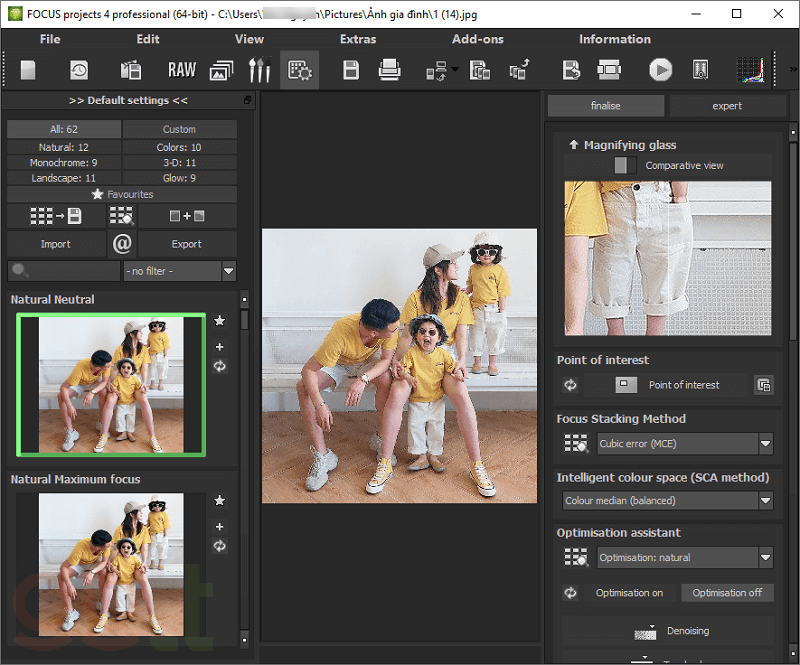
Task: Click the floppy disk save icon in toolbar
Action: point(351,70)
